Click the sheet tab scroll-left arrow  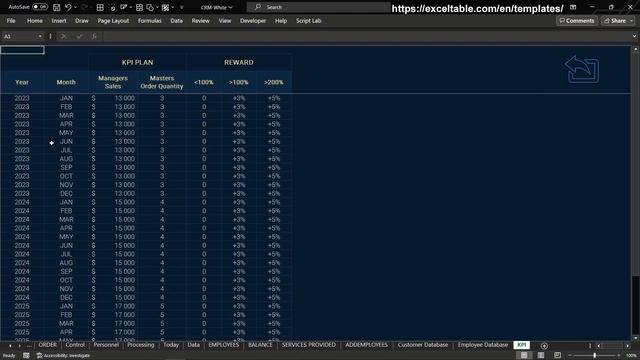(x=10, y=346)
